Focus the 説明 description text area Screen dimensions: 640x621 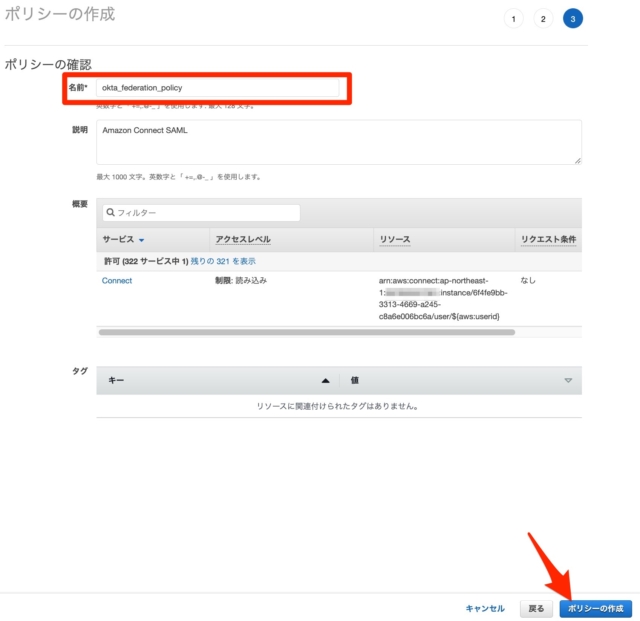pyautogui.click(x=338, y=142)
